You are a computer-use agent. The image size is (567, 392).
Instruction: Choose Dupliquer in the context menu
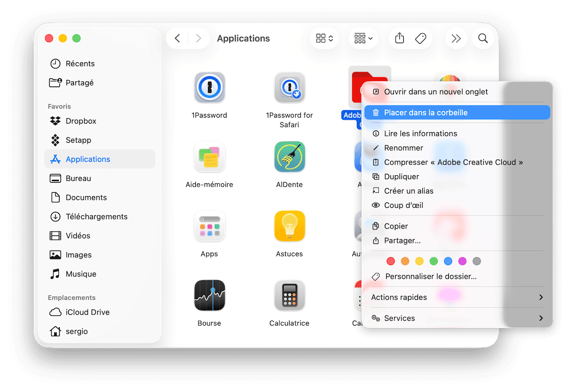click(x=457, y=177)
